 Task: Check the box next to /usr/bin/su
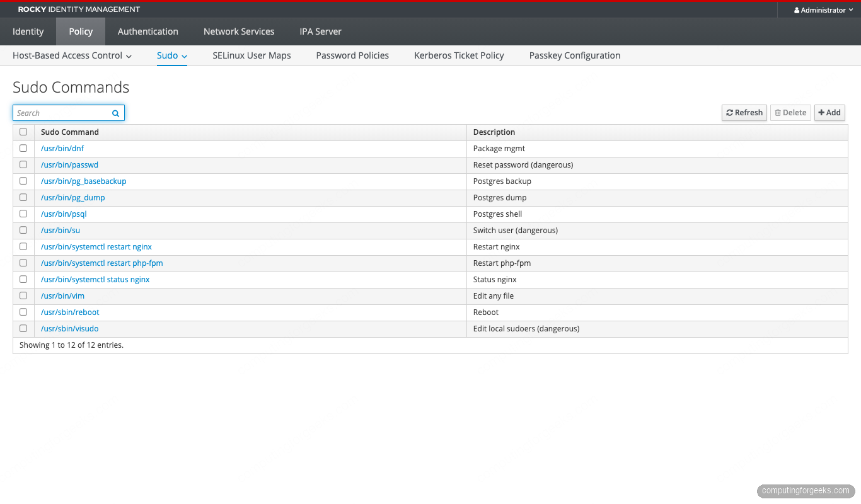tap(23, 230)
